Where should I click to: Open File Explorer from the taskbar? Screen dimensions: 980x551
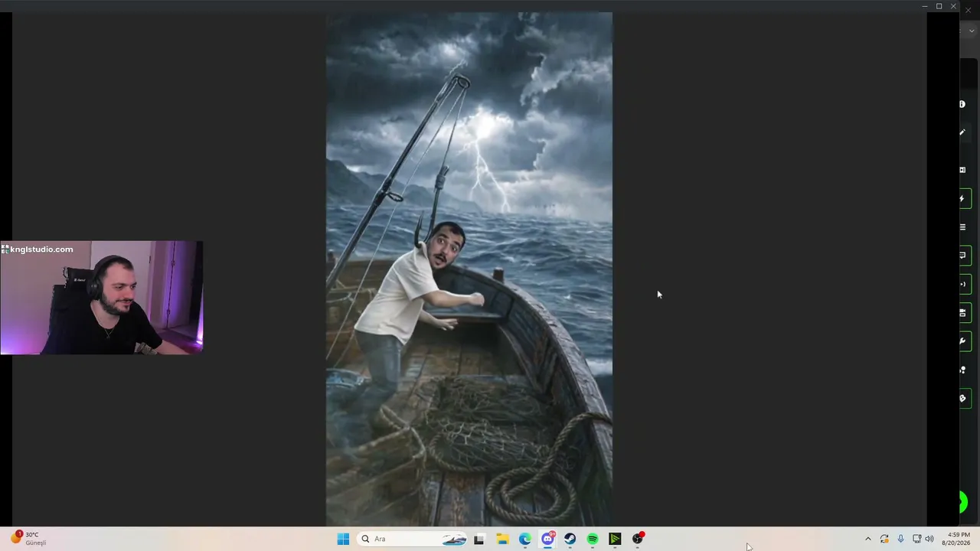(502, 539)
